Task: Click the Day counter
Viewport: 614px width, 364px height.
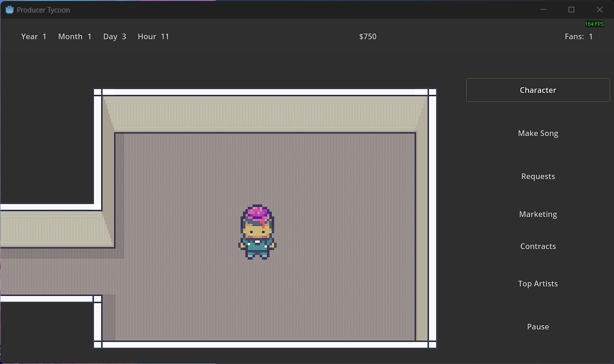Action: pos(115,36)
